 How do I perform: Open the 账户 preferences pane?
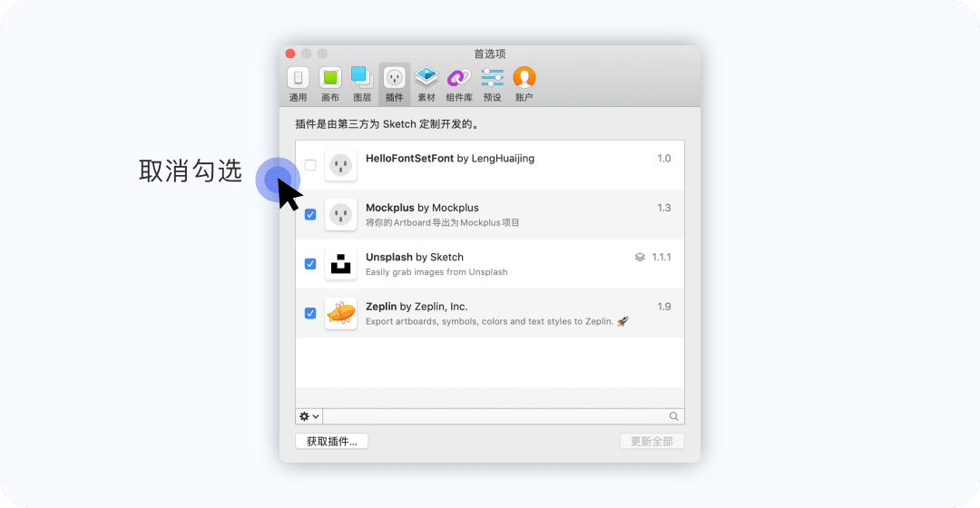524,83
